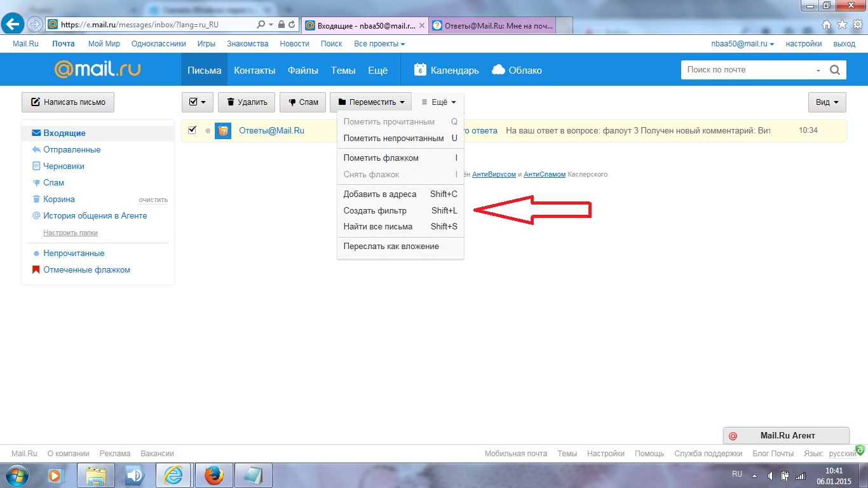Click the Написать письмо button
868x488 pixels.
click(x=68, y=102)
